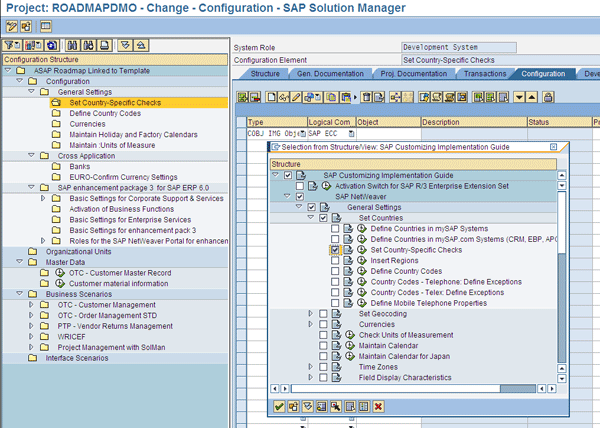
Task: Switch to the Proj. Documentation tab
Action: pos(414,74)
